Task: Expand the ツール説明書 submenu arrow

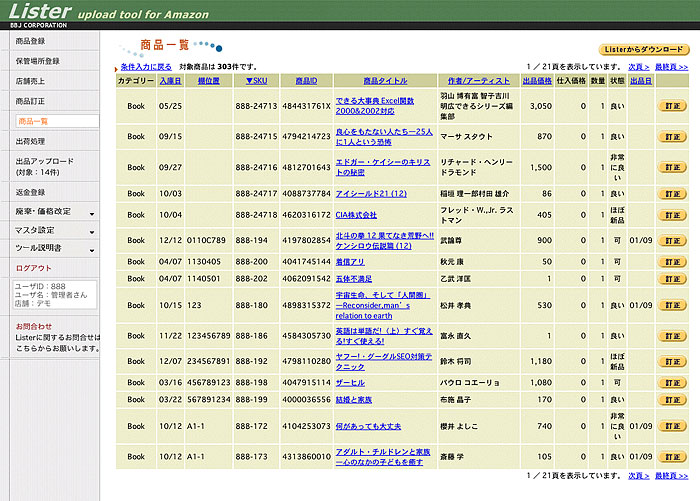Action: [92, 250]
